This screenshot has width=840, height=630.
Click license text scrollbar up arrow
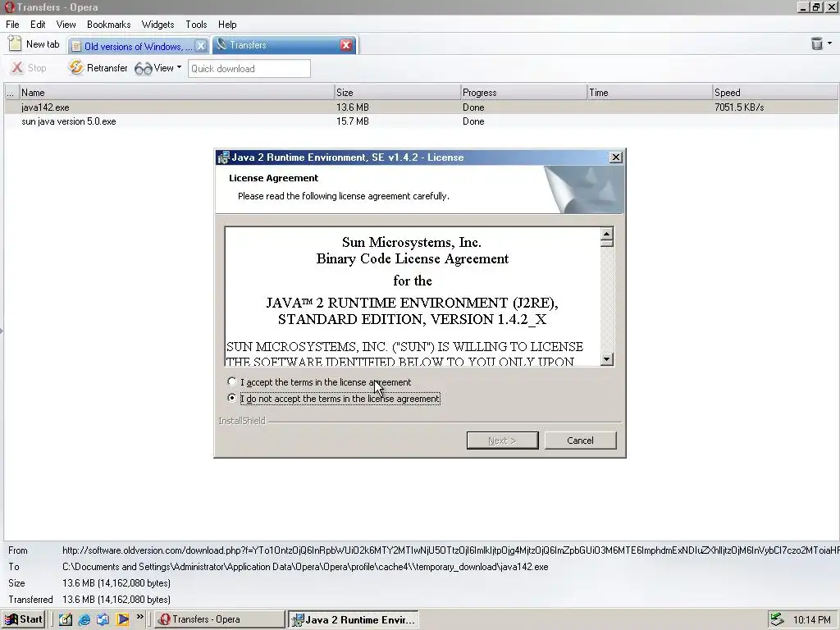pyautogui.click(x=606, y=234)
